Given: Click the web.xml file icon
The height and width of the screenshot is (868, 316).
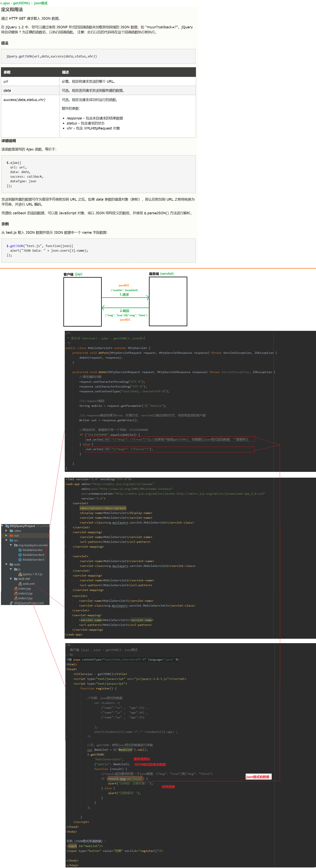Looking at the screenshot, I should tap(20, 584).
